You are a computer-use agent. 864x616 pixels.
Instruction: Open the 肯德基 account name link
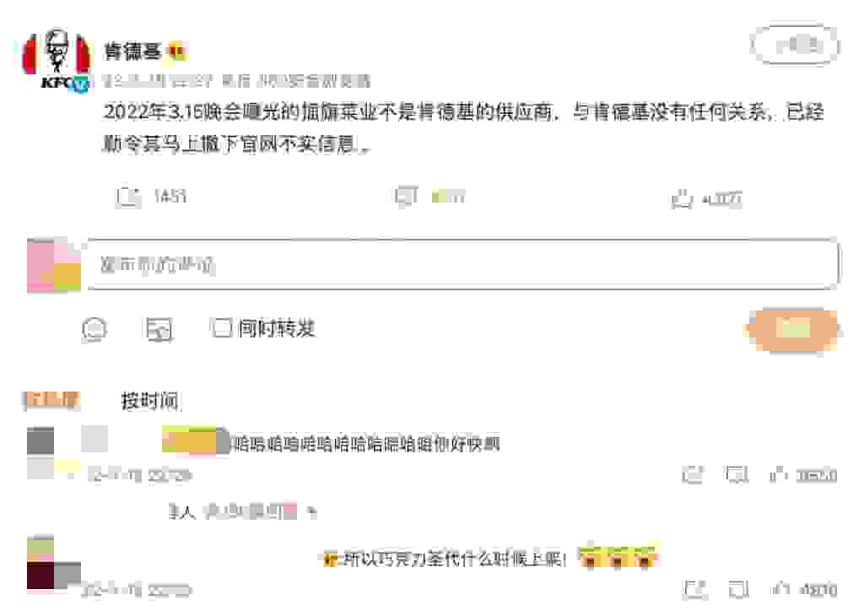click(132, 51)
